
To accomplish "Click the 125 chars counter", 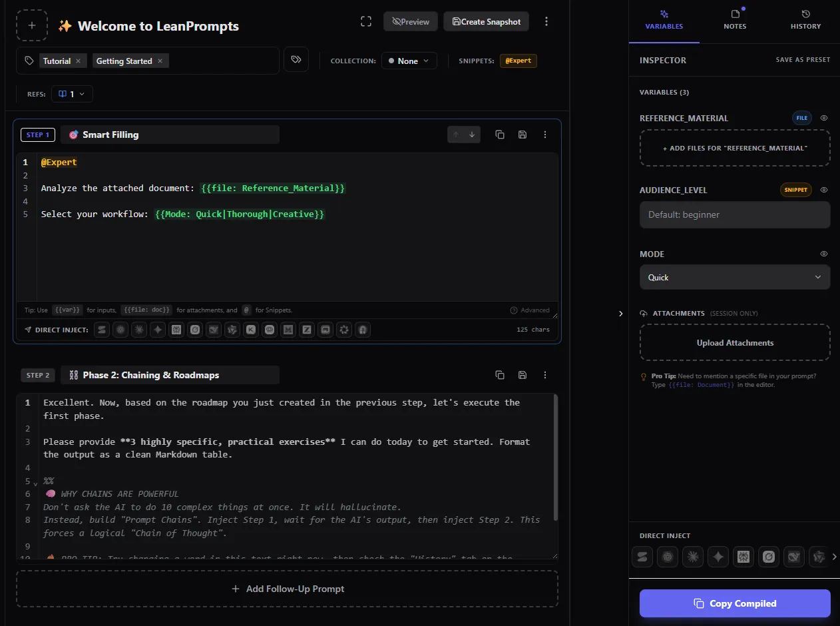I will pyautogui.click(x=533, y=330).
